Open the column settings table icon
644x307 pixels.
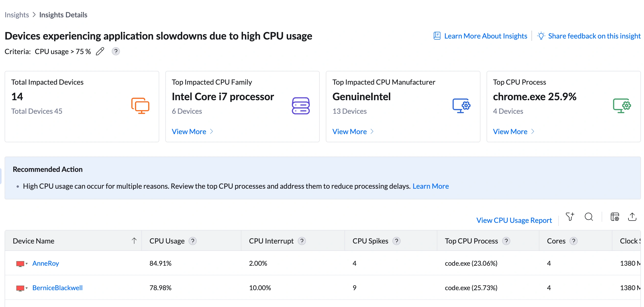[x=615, y=217]
